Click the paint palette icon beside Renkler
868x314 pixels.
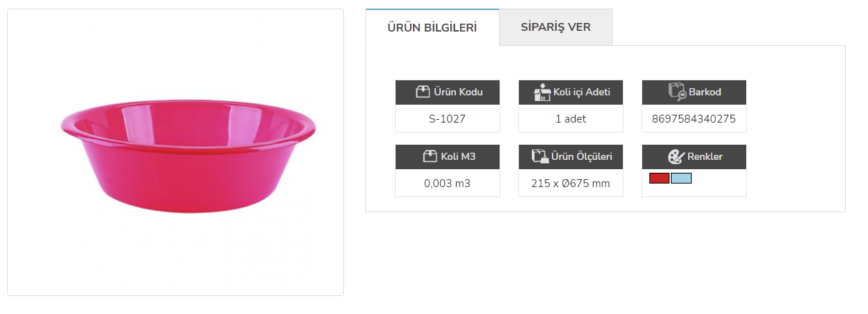pyautogui.click(x=676, y=156)
